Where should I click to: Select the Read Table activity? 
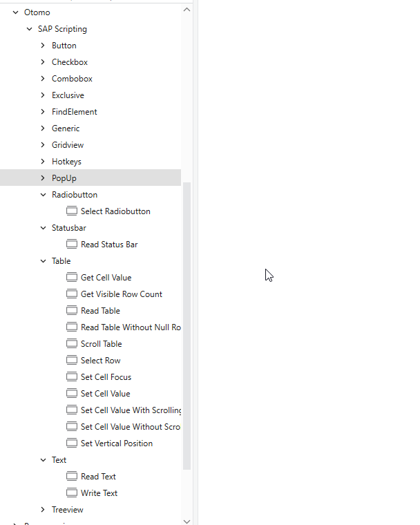pyautogui.click(x=100, y=311)
